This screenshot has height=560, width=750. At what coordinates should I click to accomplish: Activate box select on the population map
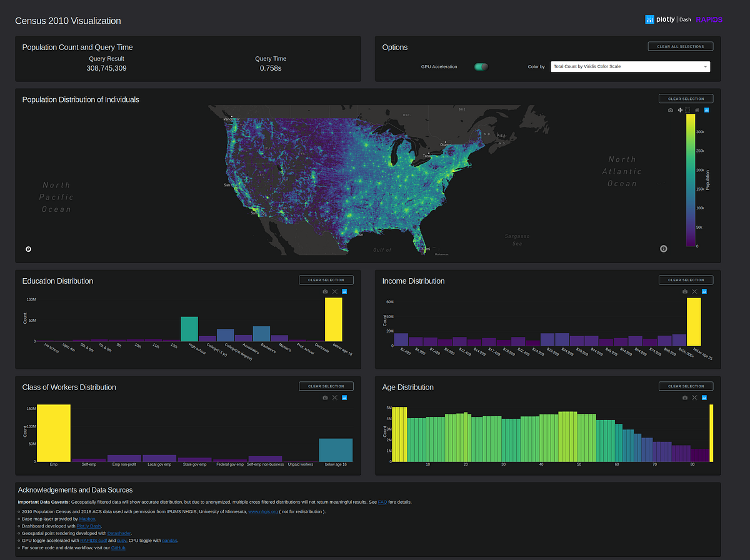(687, 110)
